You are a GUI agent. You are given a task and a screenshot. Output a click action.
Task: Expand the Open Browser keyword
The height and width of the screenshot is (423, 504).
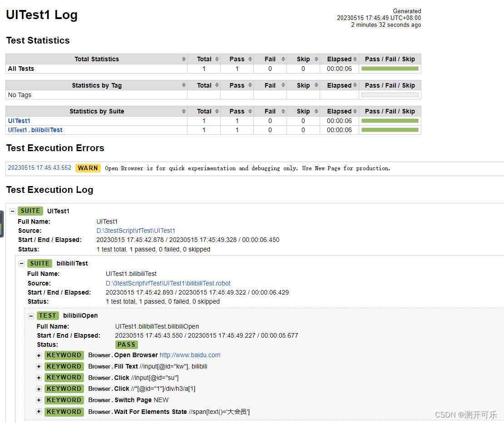coord(39,355)
